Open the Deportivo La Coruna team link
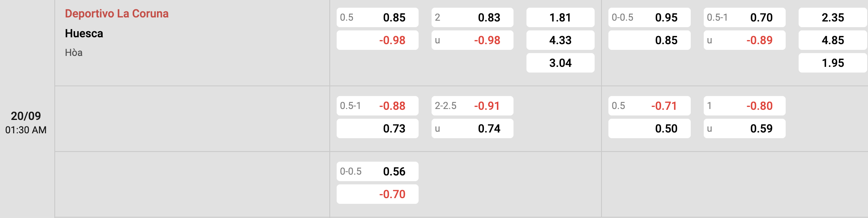Viewport: 868px width, 218px height. click(117, 13)
